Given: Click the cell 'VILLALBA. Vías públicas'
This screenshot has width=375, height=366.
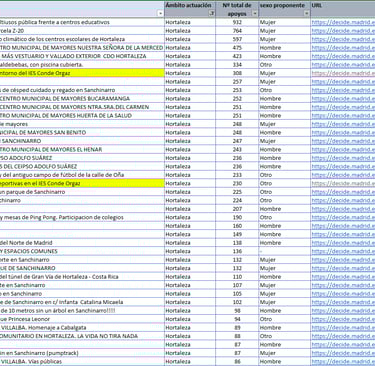Looking at the screenshot, I should click(x=82, y=362).
